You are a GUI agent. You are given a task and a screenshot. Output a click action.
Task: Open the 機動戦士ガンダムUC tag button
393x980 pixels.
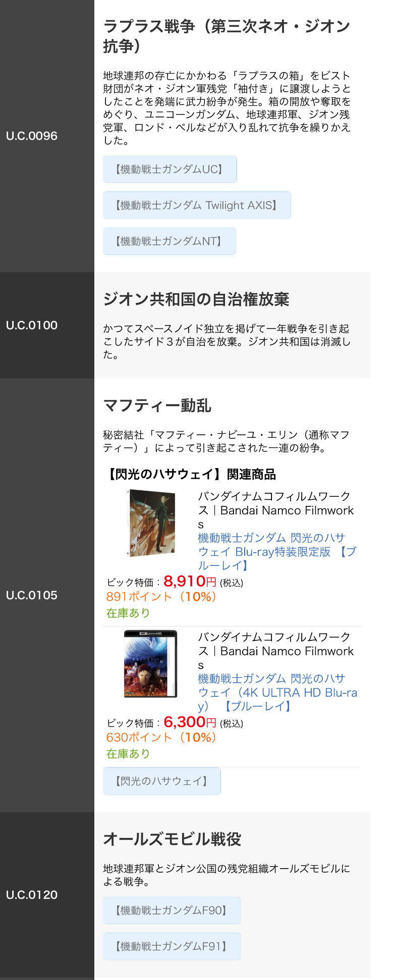coord(170,169)
